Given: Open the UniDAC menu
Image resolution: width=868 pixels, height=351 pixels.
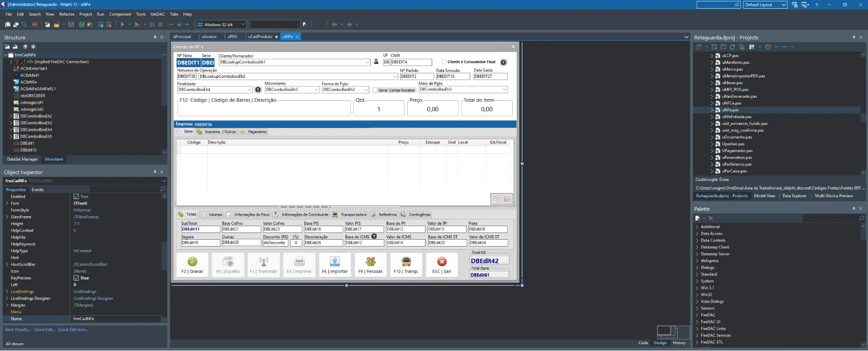Looking at the screenshot, I should [x=158, y=14].
